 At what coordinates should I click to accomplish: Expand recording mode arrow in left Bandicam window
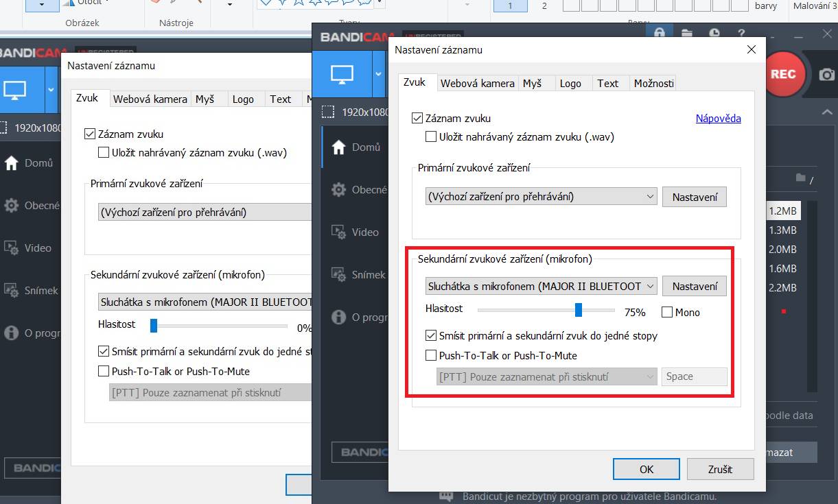tap(51, 89)
